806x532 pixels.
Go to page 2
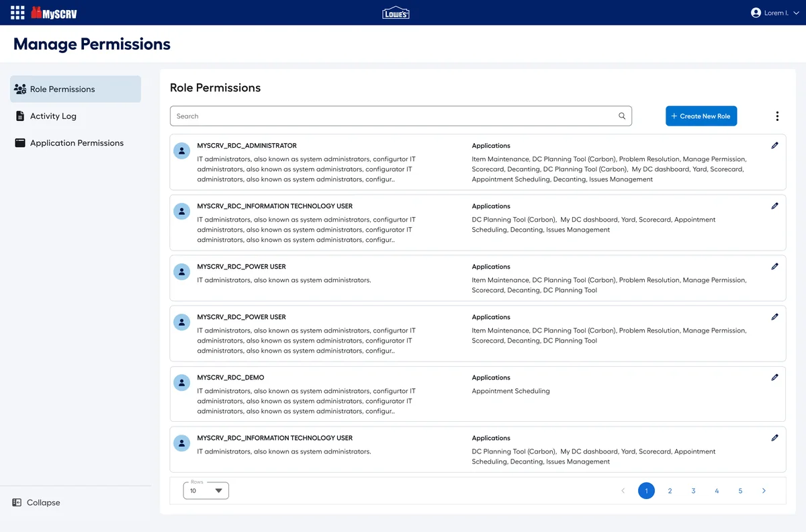pos(670,491)
